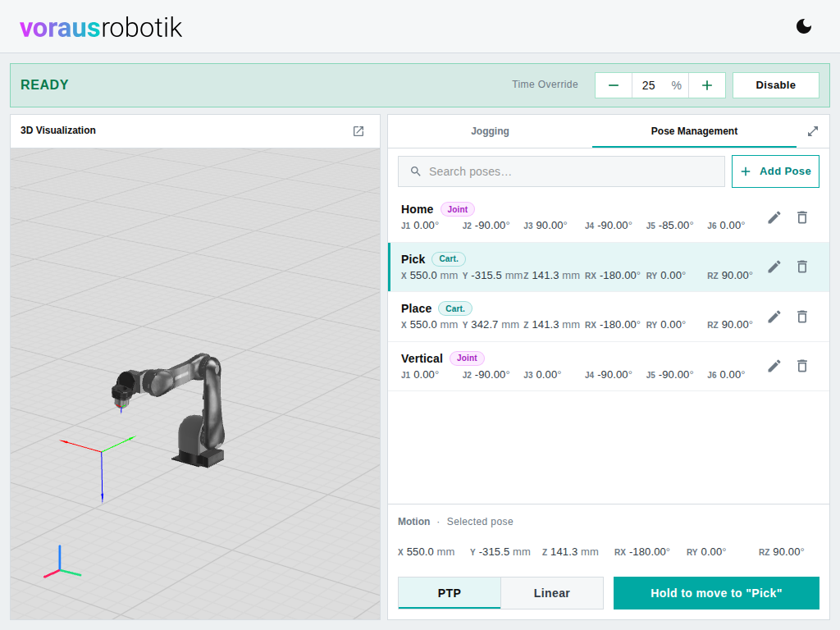Click the Cart. badge on Place pose

point(454,308)
